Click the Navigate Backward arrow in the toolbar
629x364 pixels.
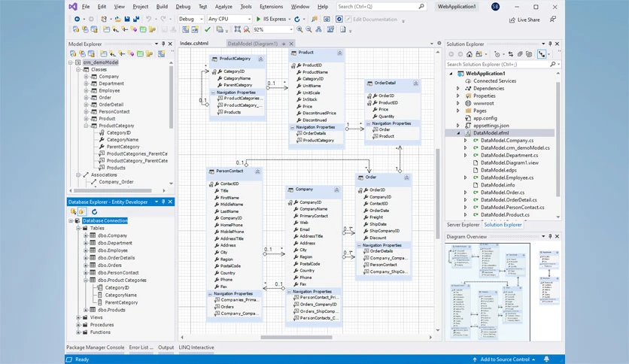[x=77, y=19]
